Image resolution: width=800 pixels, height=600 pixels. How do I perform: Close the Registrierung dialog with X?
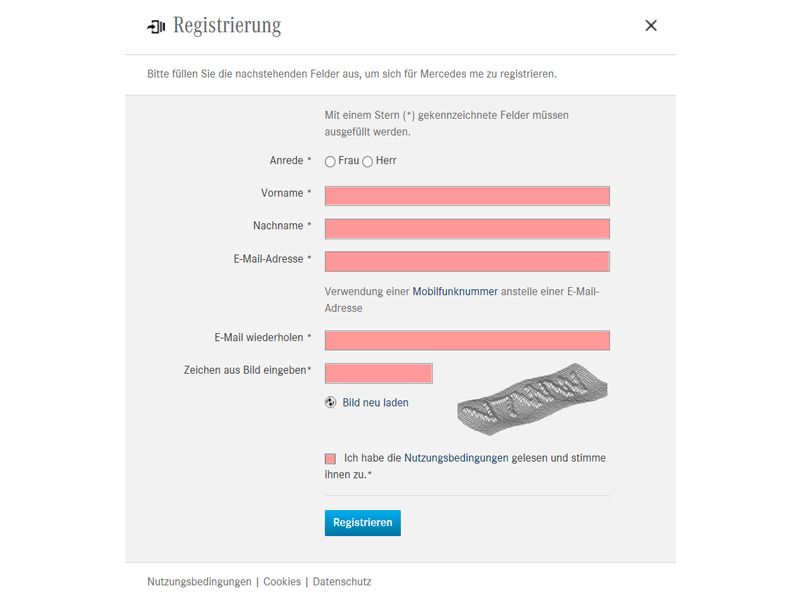tap(651, 26)
